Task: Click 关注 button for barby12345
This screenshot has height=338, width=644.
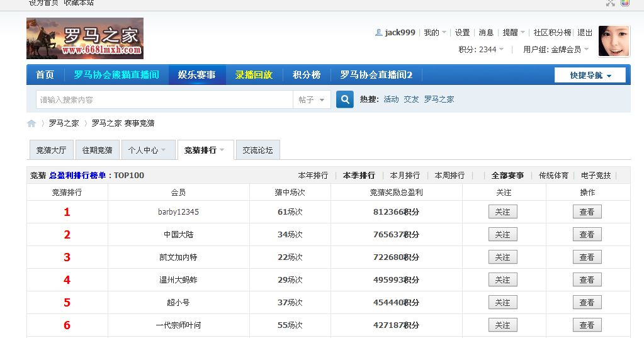Action: (x=502, y=212)
